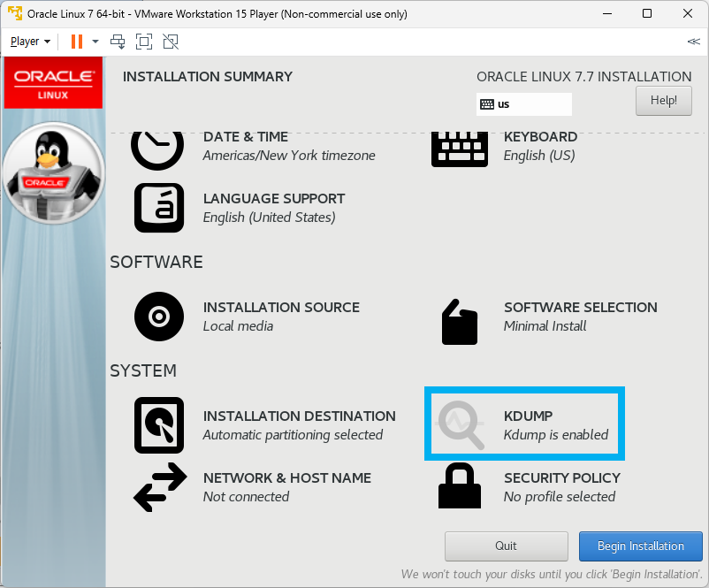The width and height of the screenshot is (709, 588).
Task: Open the Kdump magnifier icon
Action: coord(460,425)
